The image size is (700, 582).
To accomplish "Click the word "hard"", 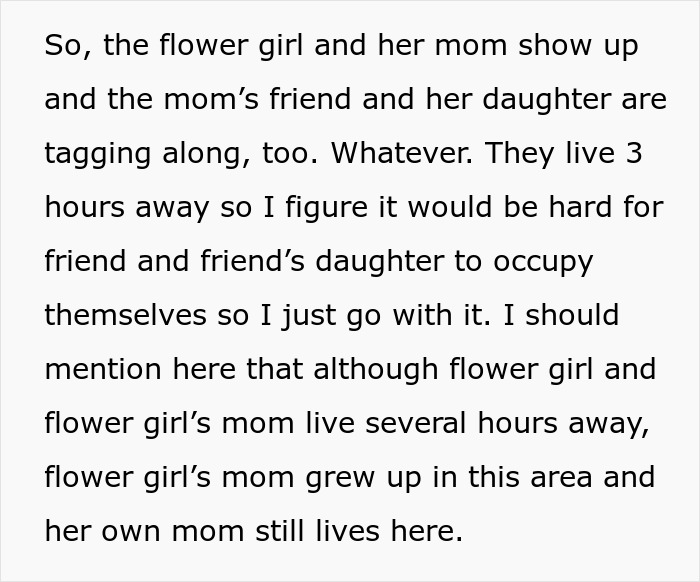I will click(x=584, y=207).
